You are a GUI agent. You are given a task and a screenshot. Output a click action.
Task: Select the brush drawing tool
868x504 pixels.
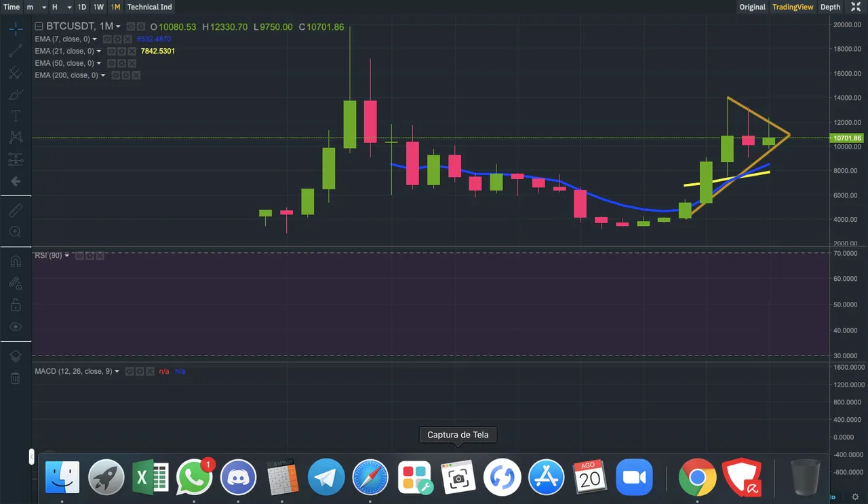(16, 94)
